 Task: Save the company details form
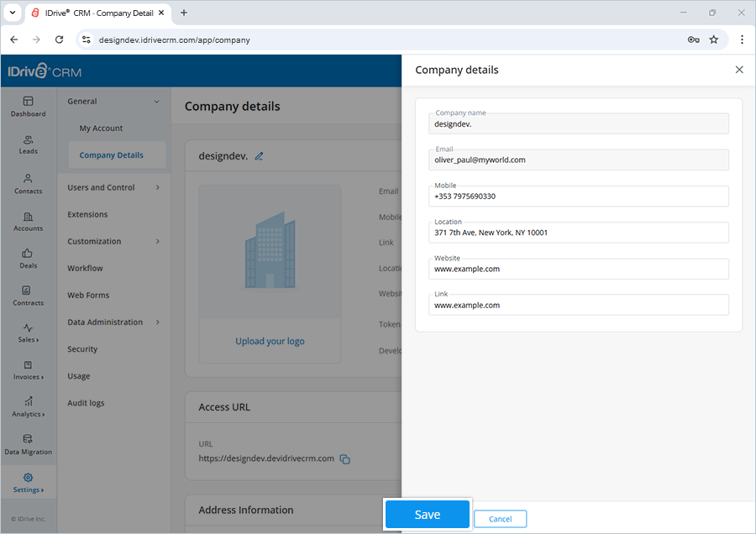pos(427,514)
